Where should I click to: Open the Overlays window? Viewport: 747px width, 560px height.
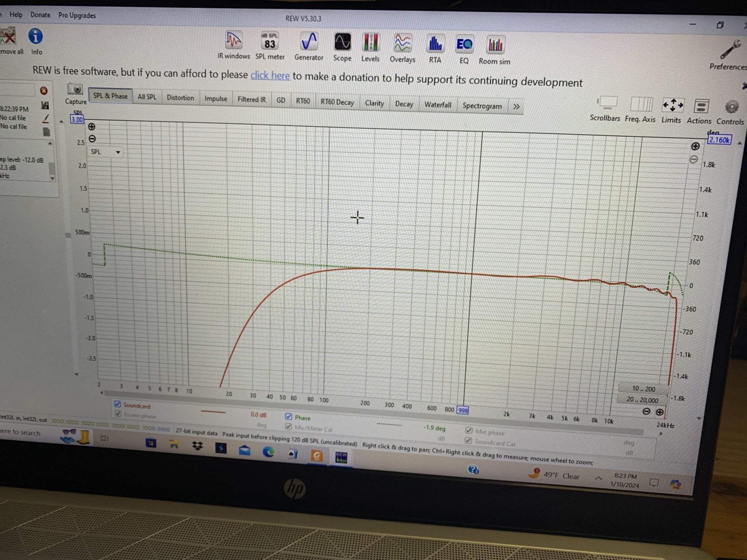tap(402, 48)
